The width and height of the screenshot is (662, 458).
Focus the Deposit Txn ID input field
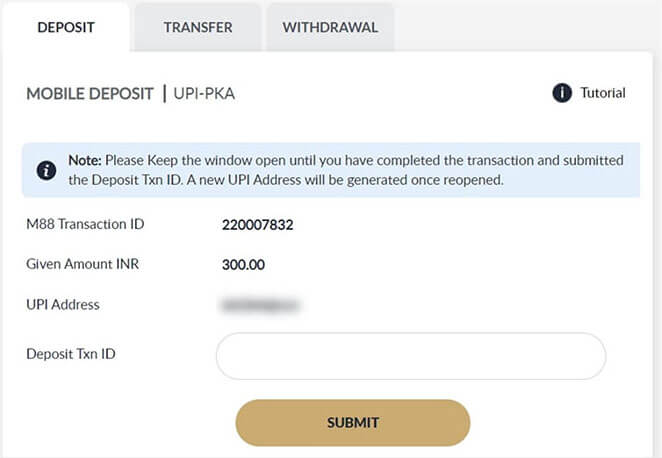point(410,356)
